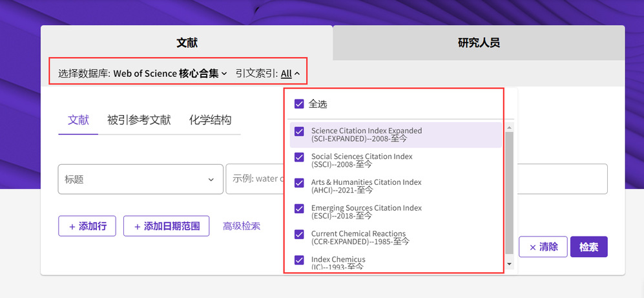This screenshot has width=644, height=298.
Task: Uncheck Science Citation Index Expanded checkbox
Action: pyautogui.click(x=299, y=131)
